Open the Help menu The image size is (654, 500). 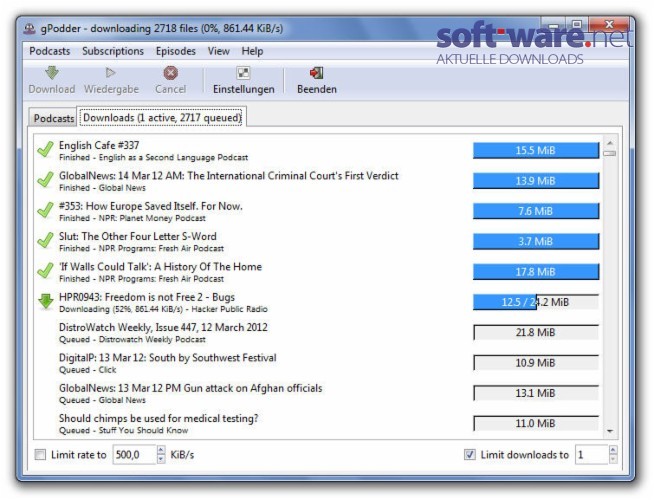coord(252,51)
